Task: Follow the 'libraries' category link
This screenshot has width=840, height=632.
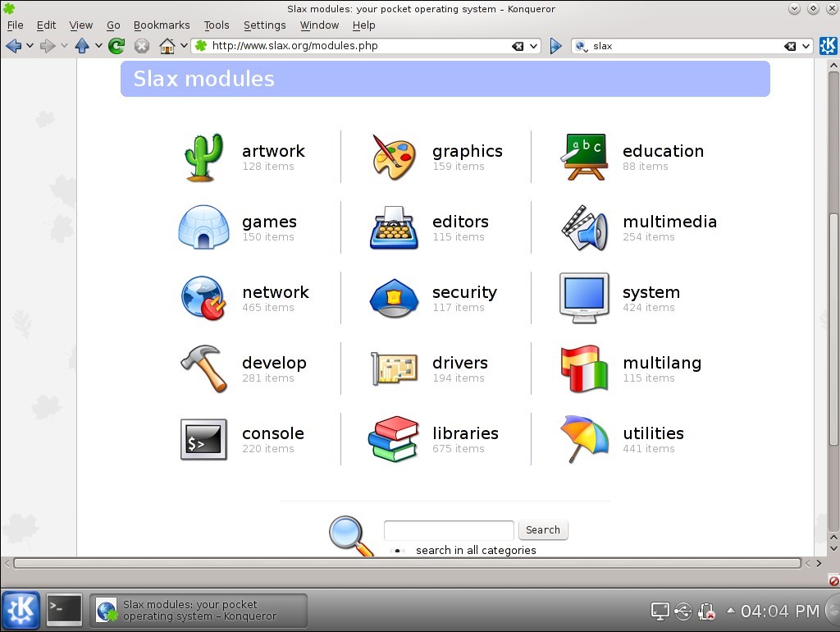Action: pos(465,433)
